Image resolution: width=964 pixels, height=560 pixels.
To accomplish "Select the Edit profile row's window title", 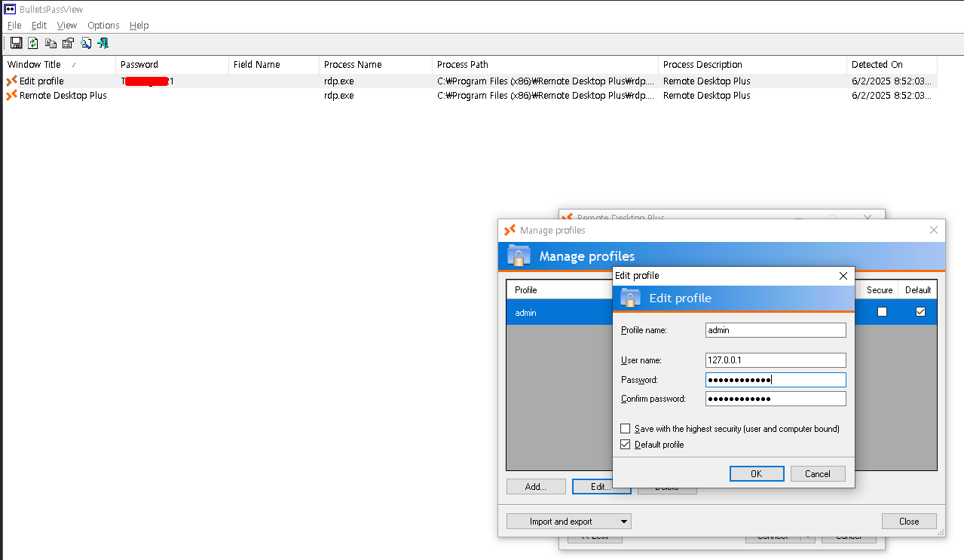I will (41, 81).
